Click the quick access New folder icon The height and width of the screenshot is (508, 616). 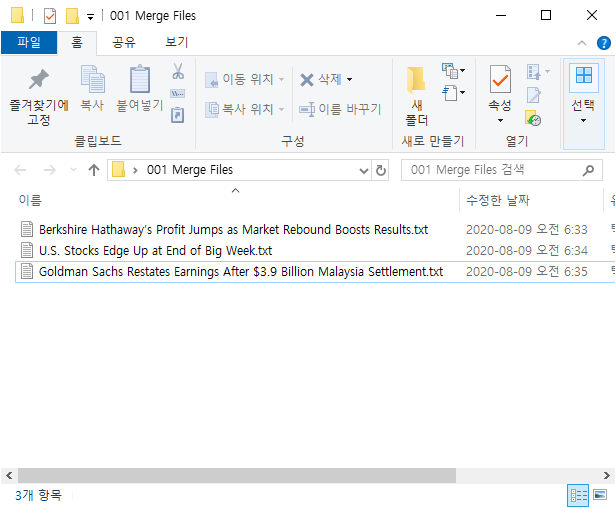click(x=72, y=16)
